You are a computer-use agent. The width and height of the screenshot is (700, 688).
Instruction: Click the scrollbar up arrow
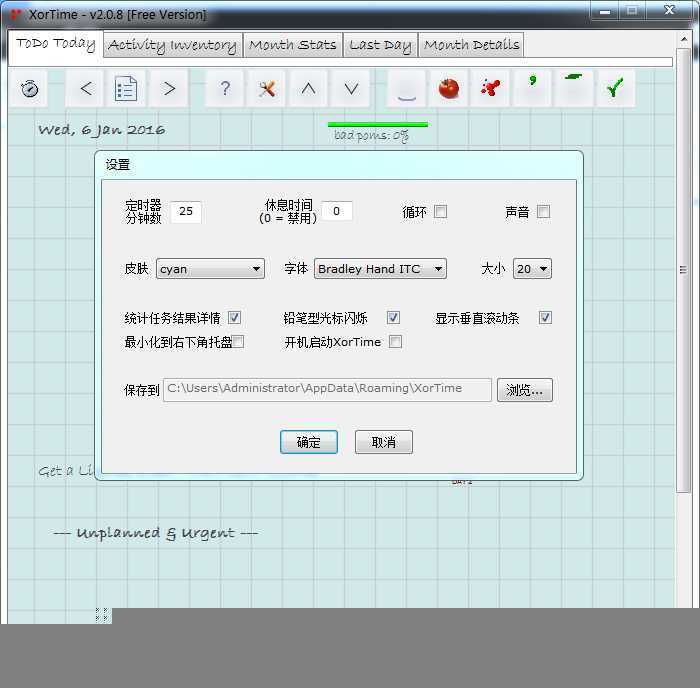point(683,39)
